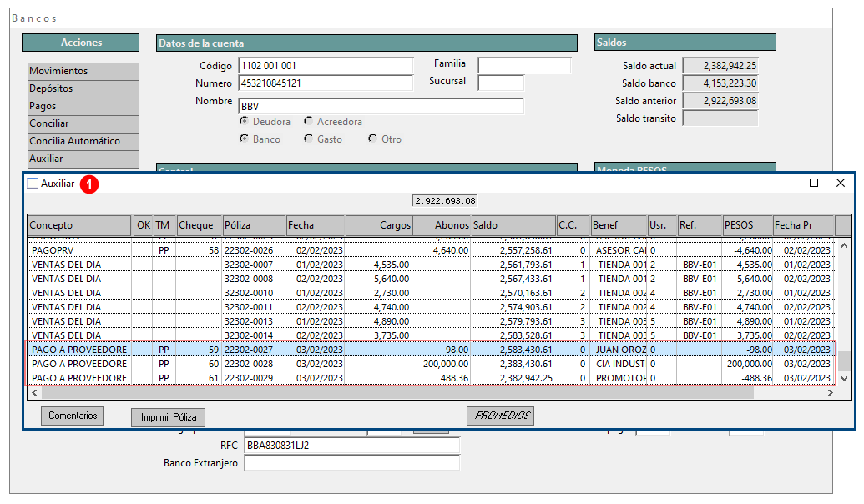This screenshot has width=864, height=504.
Task: Click the Concepto column header
Action: (80, 225)
